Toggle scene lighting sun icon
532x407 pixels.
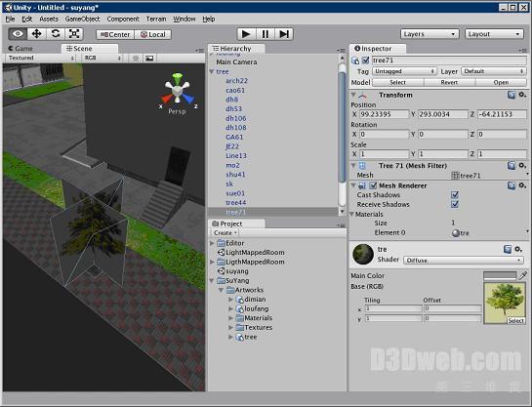[136, 59]
